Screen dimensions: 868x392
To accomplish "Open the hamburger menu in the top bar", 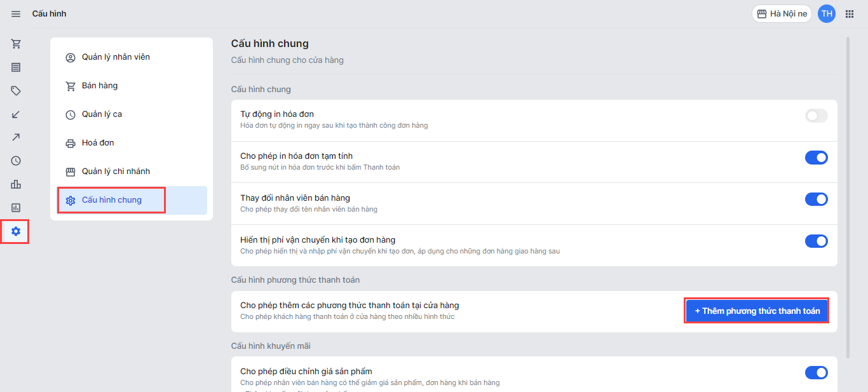I will click(x=16, y=14).
